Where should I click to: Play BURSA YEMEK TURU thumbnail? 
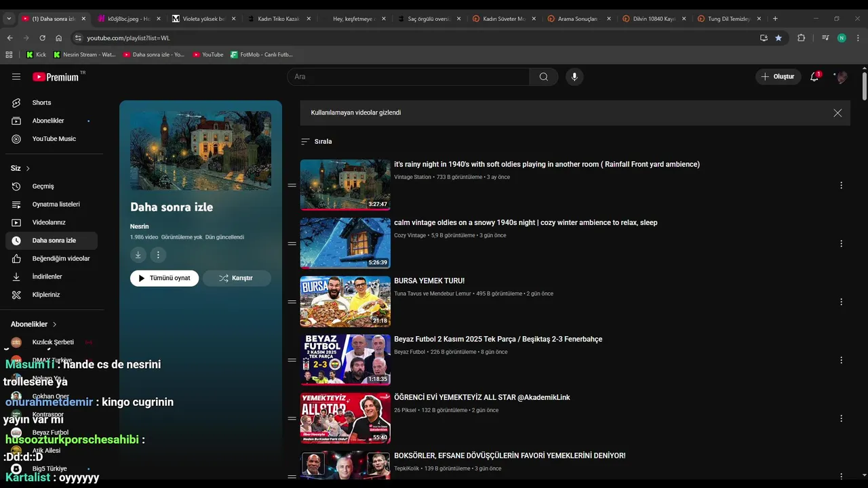345,301
